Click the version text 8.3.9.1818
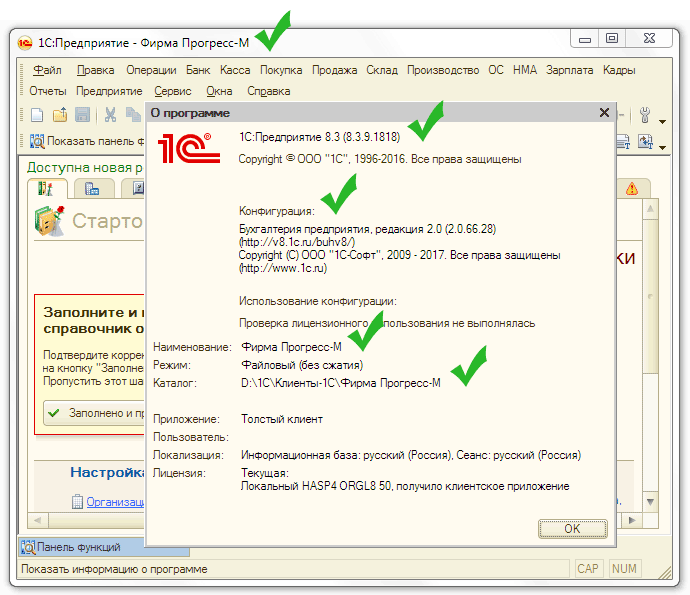This screenshot has width=690, height=595. point(371,137)
